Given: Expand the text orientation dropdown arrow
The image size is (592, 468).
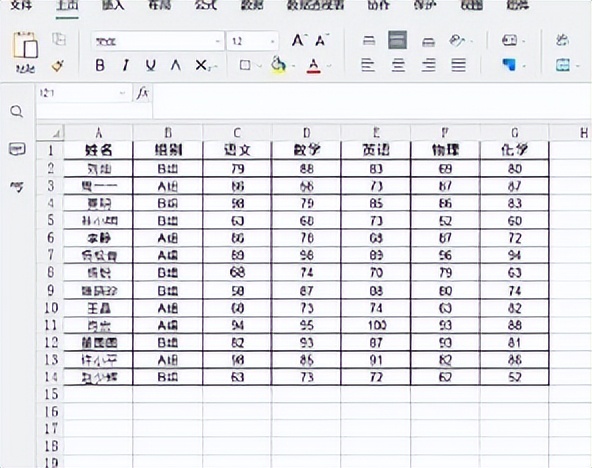Looking at the screenshot, I should (472, 41).
